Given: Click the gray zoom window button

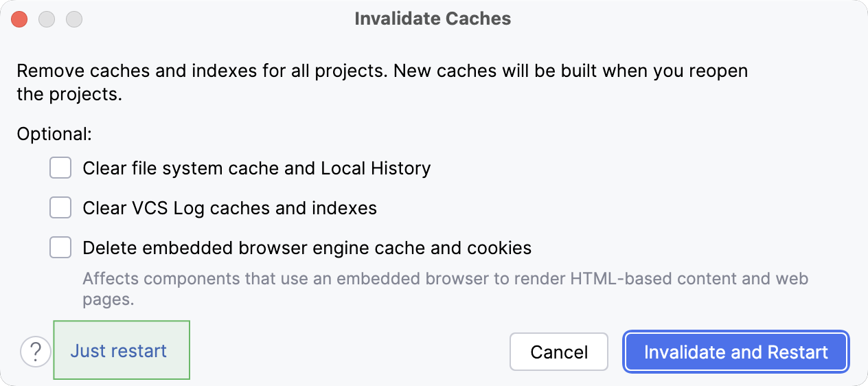Looking at the screenshot, I should point(74,19).
